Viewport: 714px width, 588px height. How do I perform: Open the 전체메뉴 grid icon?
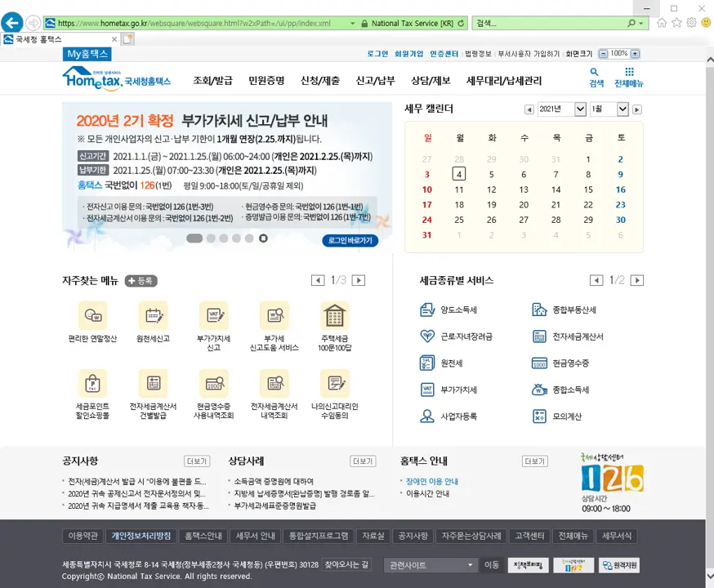click(629, 72)
